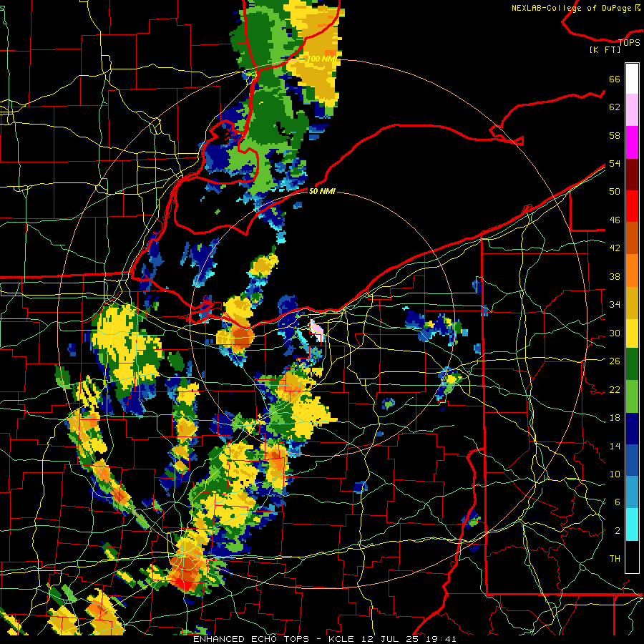644x644 pixels.
Task: Click the "ENHANCED ECHO TOPS" caption title
Action: [x=251, y=639]
